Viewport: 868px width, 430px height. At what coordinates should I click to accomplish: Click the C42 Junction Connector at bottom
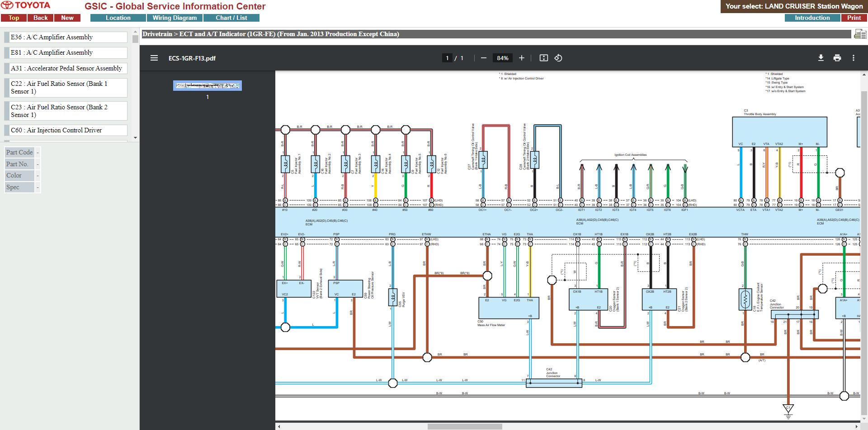(554, 383)
